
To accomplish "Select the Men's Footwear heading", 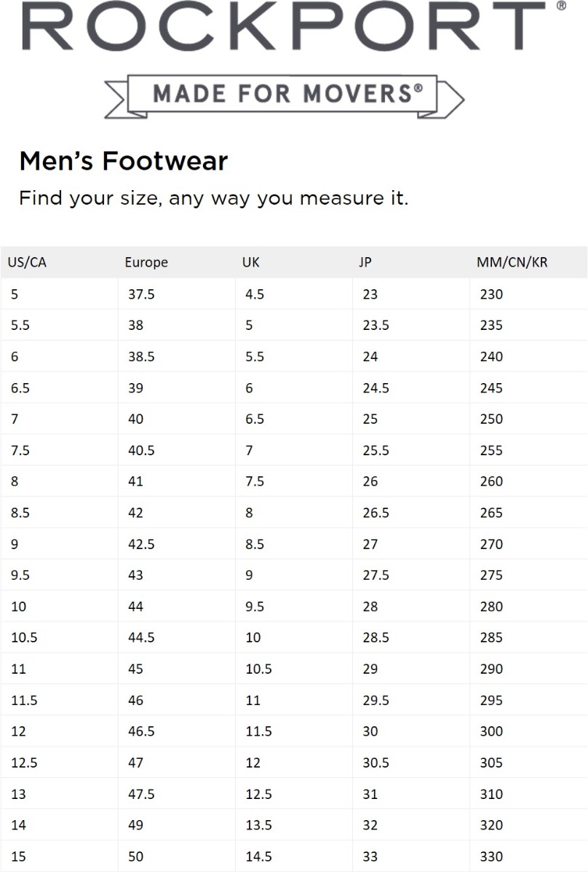I will [124, 160].
